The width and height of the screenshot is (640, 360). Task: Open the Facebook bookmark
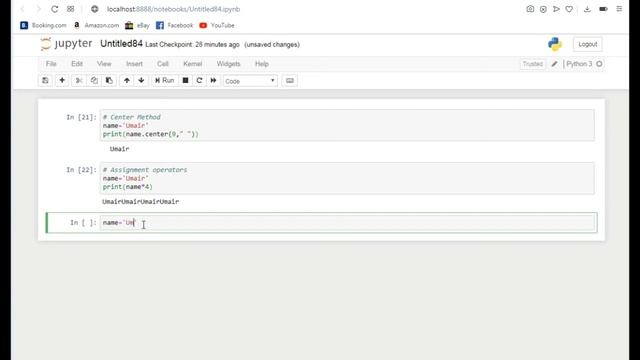tap(174, 25)
